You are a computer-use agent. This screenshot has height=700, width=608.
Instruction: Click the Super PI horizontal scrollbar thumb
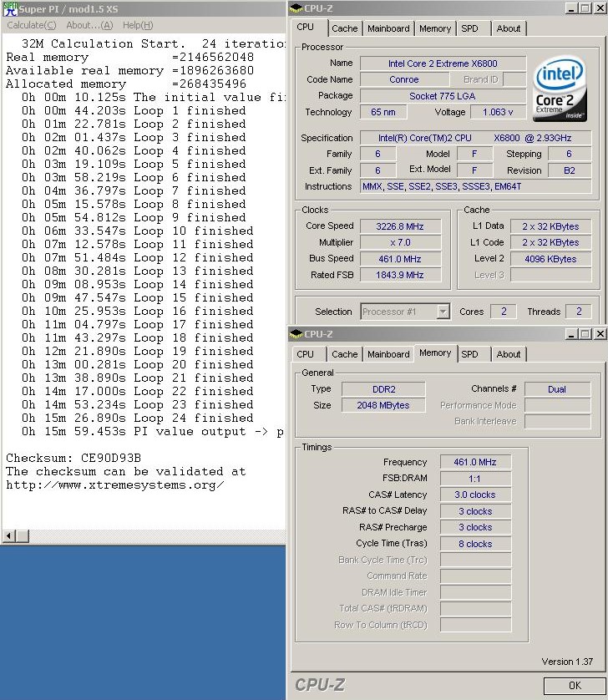(23, 535)
